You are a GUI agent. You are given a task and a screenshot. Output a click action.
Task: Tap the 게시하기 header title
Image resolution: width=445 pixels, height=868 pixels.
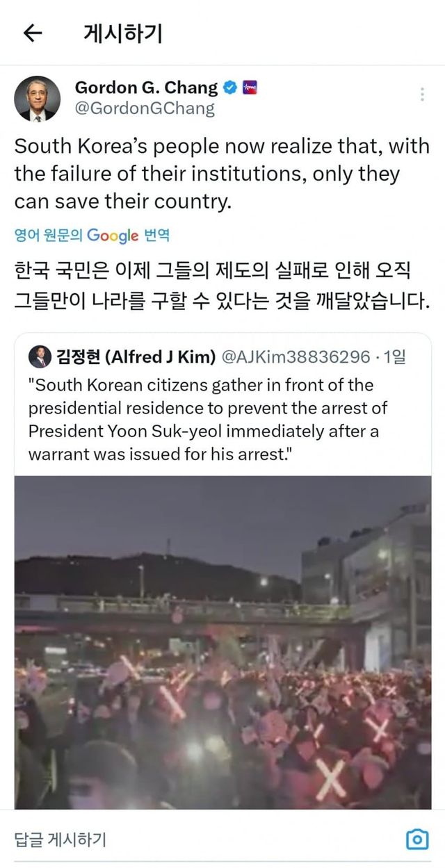122,33
